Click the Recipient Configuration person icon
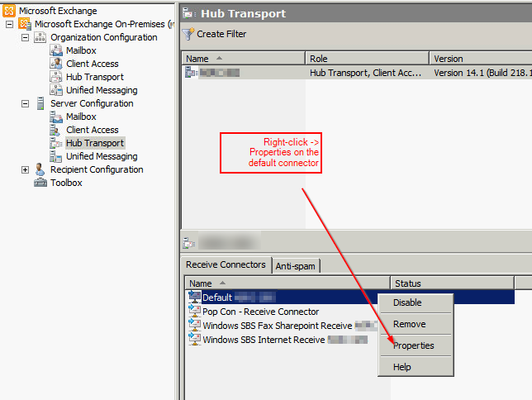The width and height of the screenshot is (532, 400). pos(40,169)
